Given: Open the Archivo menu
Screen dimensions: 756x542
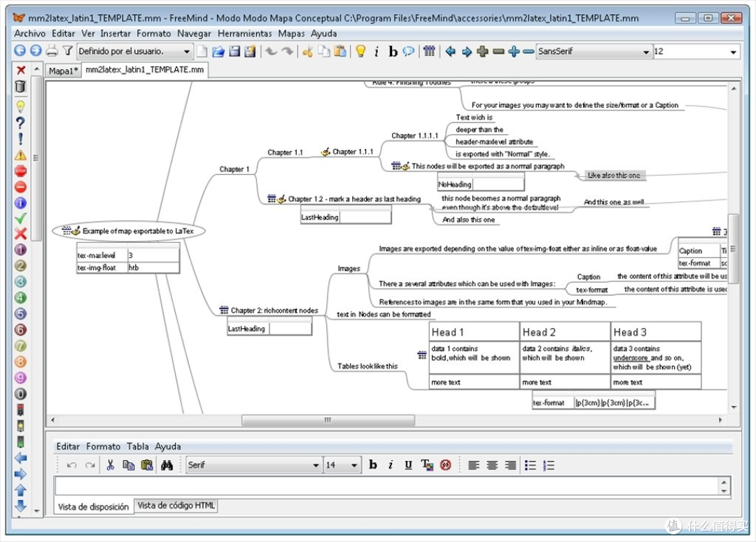Looking at the screenshot, I should (30, 34).
